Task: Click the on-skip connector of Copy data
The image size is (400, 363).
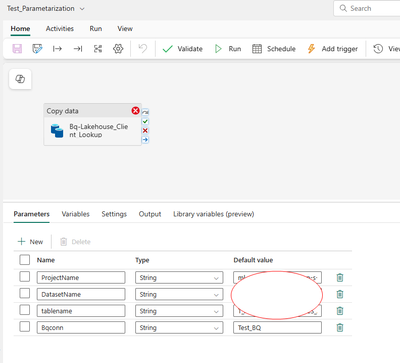Action: (x=145, y=112)
